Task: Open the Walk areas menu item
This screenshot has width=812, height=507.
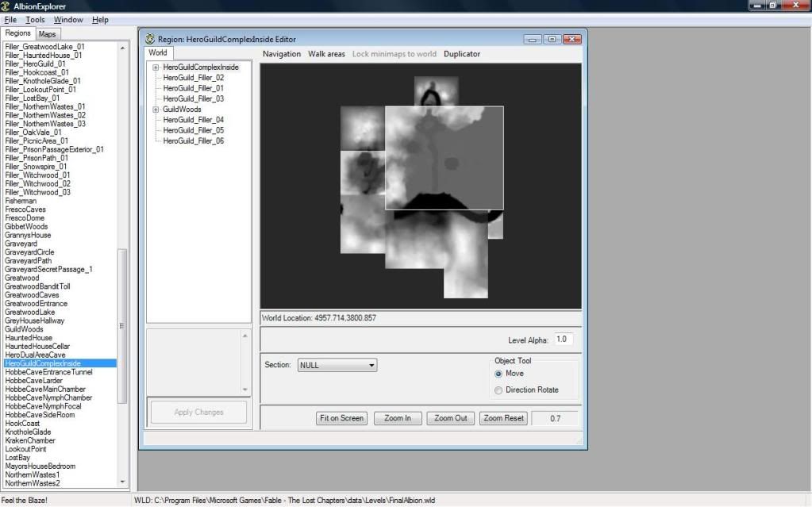Action: tap(326, 54)
